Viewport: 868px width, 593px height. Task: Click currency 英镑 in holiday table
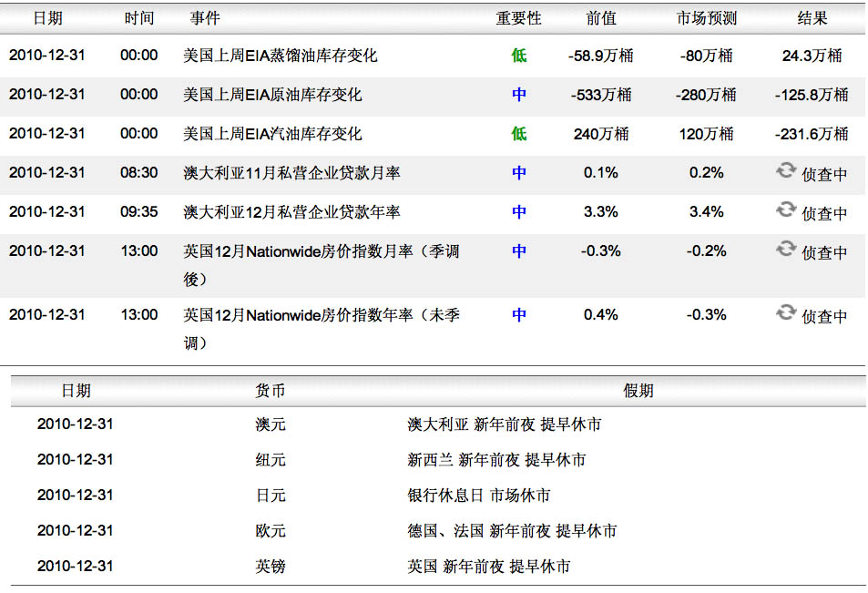(271, 567)
